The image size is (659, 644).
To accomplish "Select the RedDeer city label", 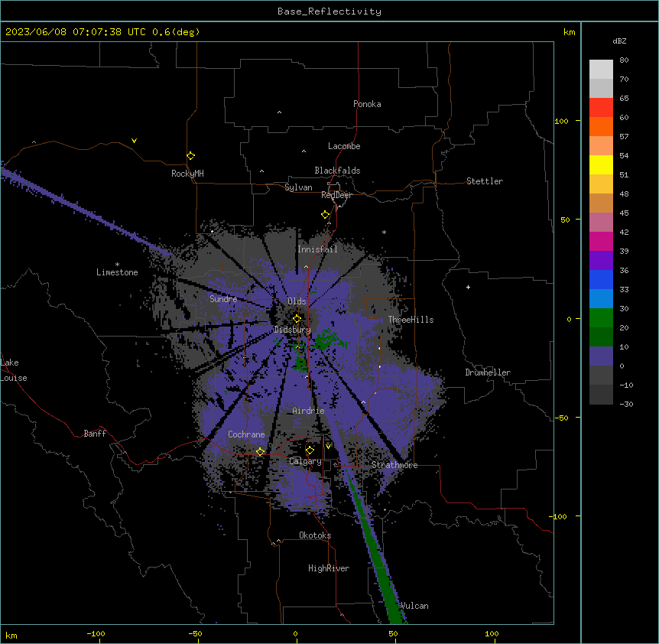I will pyautogui.click(x=336, y=195).
